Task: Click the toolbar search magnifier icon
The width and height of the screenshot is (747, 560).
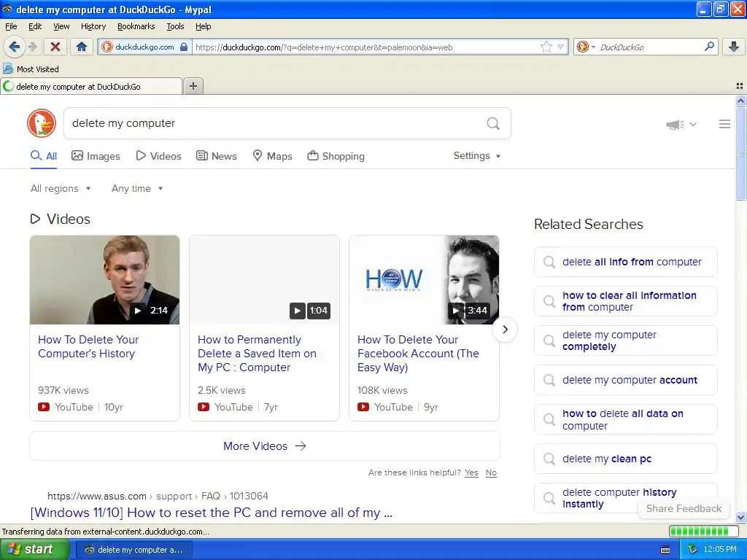Action: coord(709,47)
